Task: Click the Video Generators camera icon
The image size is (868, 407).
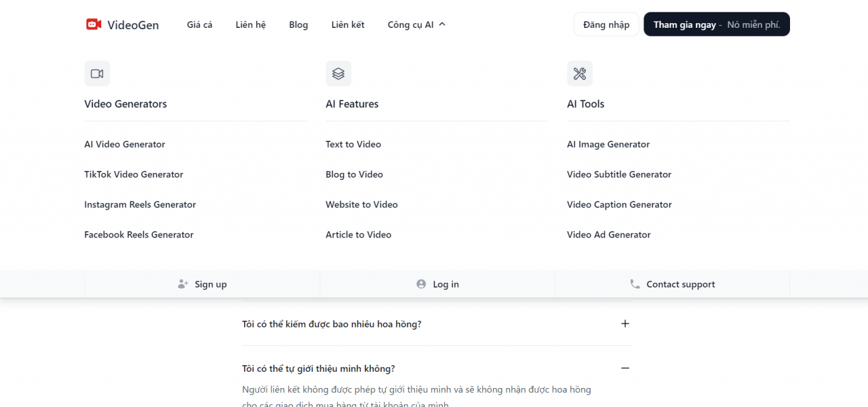Action: click(x=97, y=74)
